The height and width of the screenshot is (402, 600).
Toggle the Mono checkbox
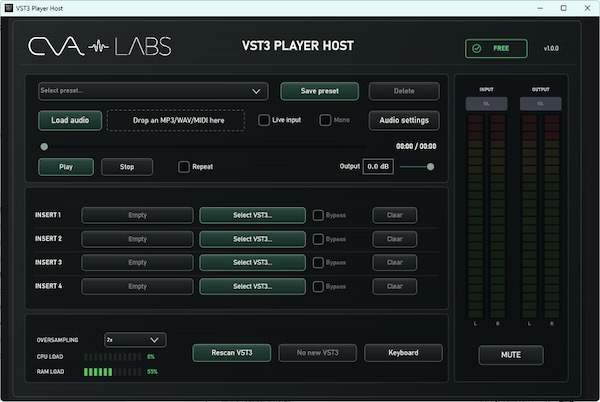point(325,120)
